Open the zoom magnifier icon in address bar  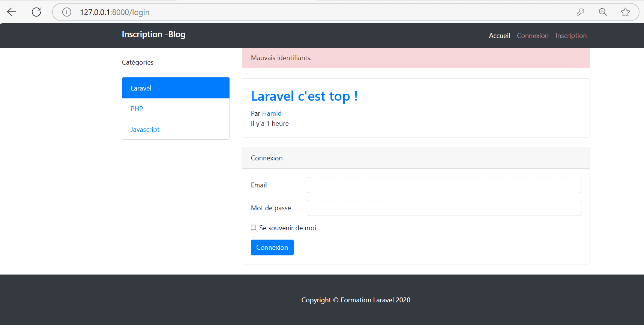[x=603, y=12]
